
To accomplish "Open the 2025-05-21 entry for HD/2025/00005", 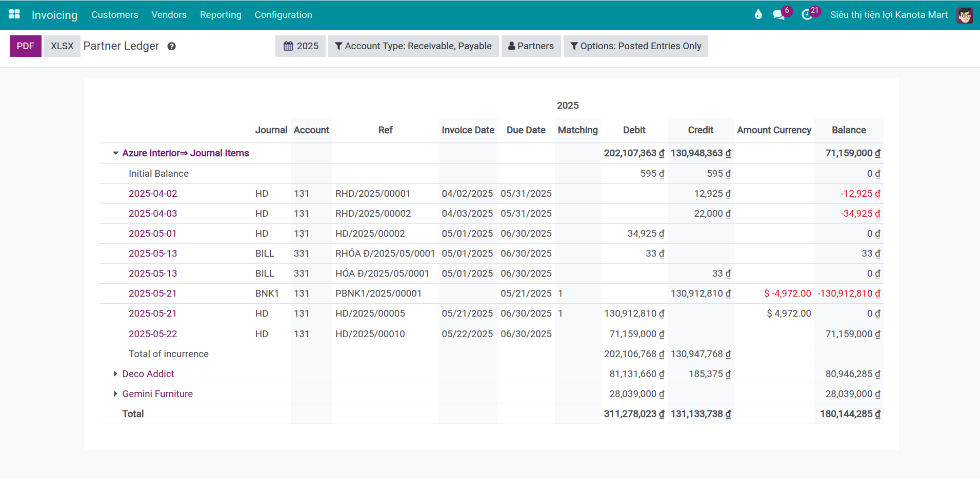I will (x=153, y=314).
